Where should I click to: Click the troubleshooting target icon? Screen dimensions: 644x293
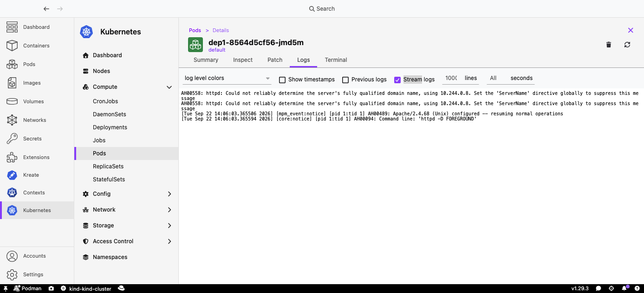click(611, 288)
